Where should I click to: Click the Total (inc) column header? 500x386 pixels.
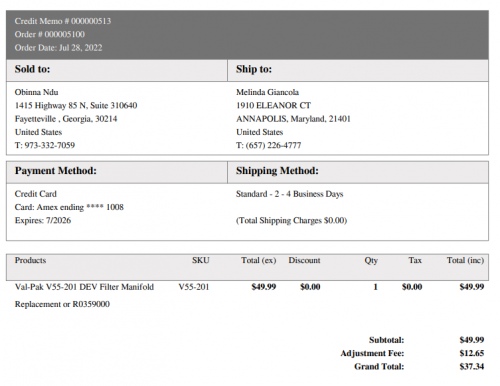(465, 260)
